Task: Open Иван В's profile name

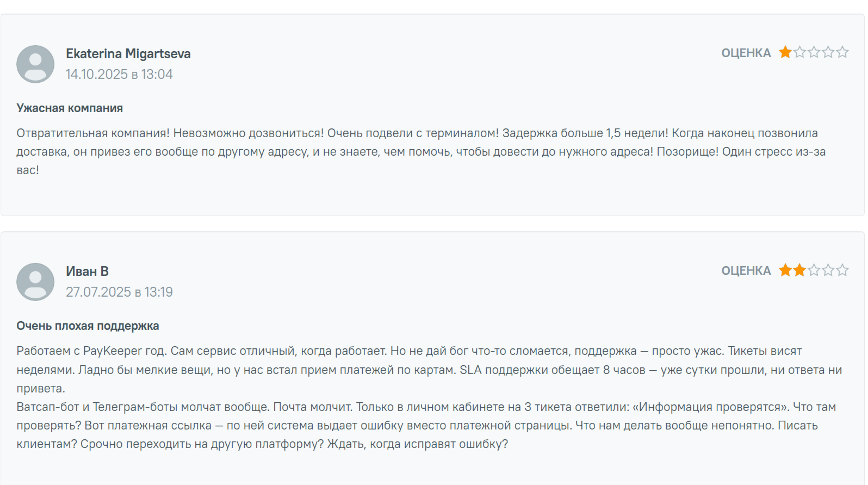Action: click(x=87, y=271)
